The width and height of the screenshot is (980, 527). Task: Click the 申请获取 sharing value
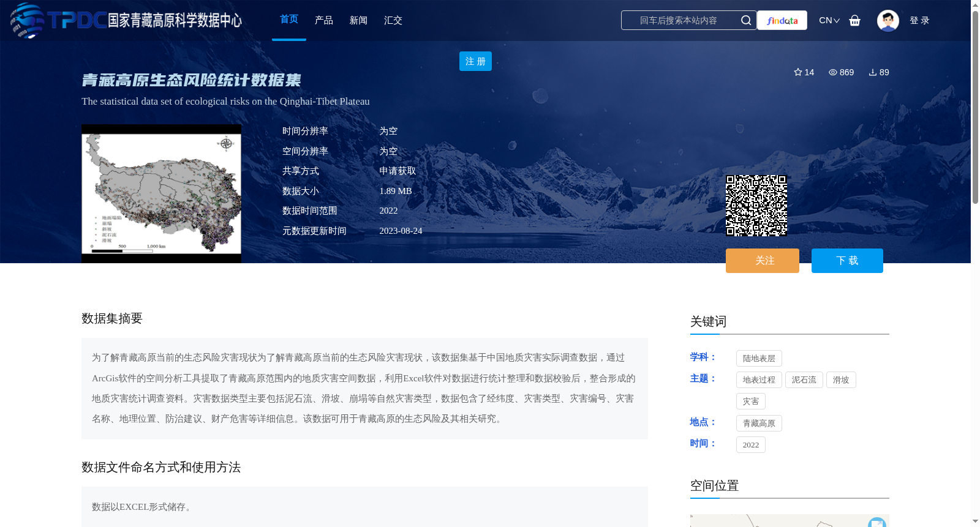pyautogui.click(x=398, y=171)
